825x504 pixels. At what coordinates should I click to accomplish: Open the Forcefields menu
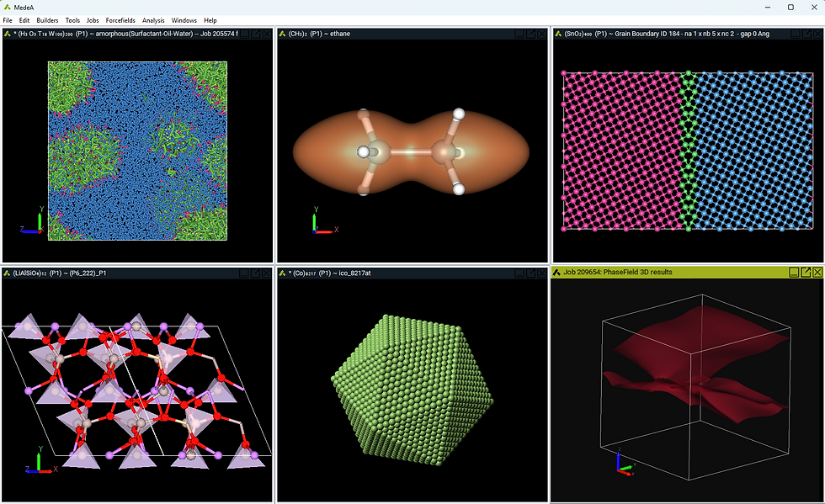[x=120, y=20]
